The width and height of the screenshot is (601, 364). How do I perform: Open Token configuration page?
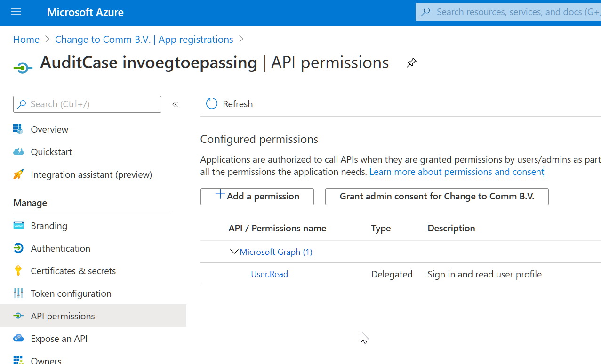71,293
